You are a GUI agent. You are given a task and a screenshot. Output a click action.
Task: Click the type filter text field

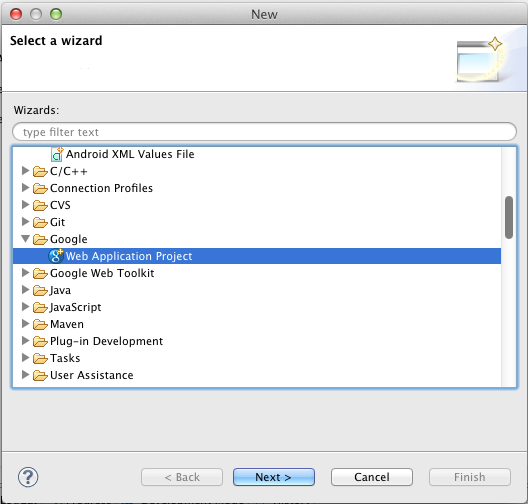tap(264, 132)
